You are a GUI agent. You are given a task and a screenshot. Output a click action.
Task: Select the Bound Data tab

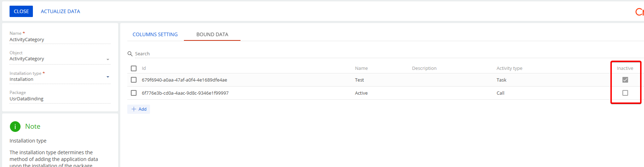212,34
